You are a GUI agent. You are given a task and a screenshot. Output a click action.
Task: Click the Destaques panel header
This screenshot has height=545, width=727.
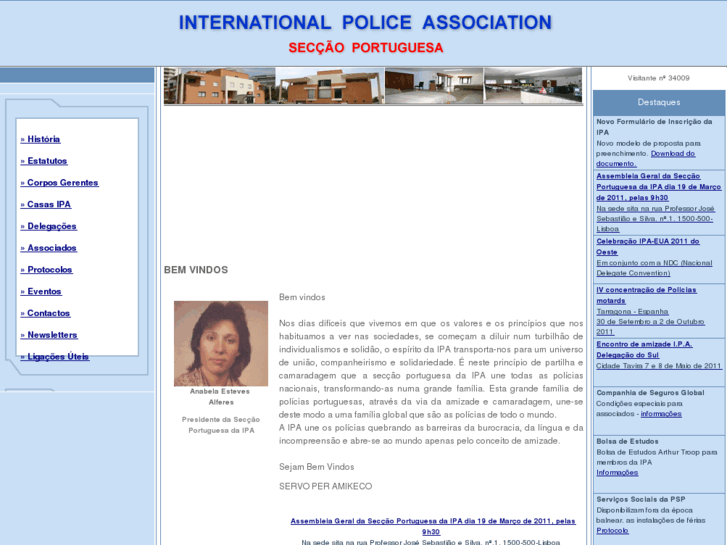click(659, 103)
